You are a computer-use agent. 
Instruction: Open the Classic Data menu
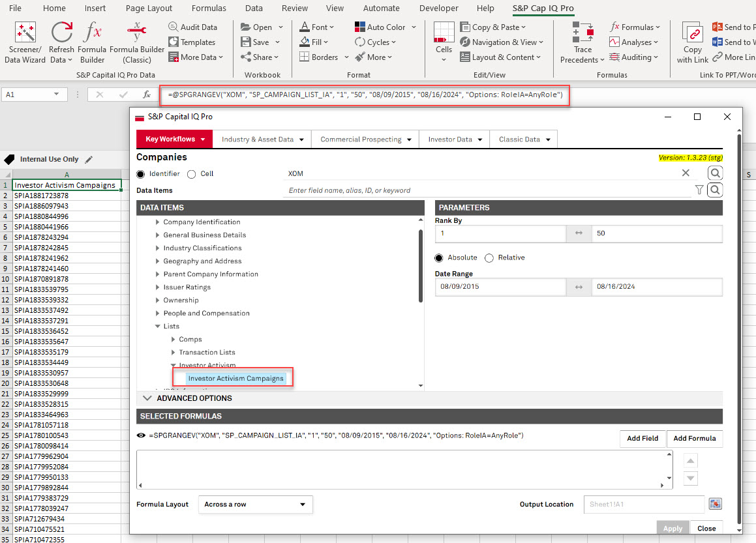[x=524, y=139]
